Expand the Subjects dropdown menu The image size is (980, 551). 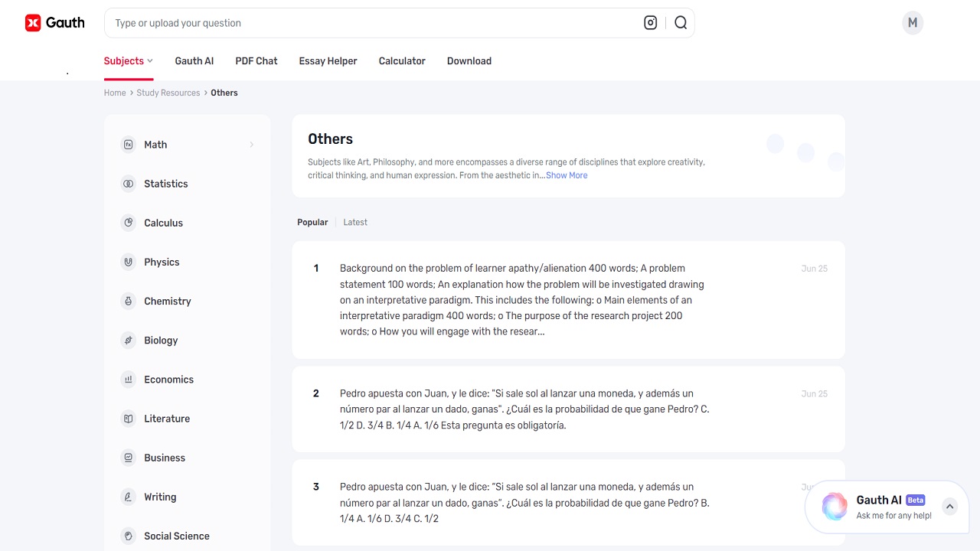point(127,60)
